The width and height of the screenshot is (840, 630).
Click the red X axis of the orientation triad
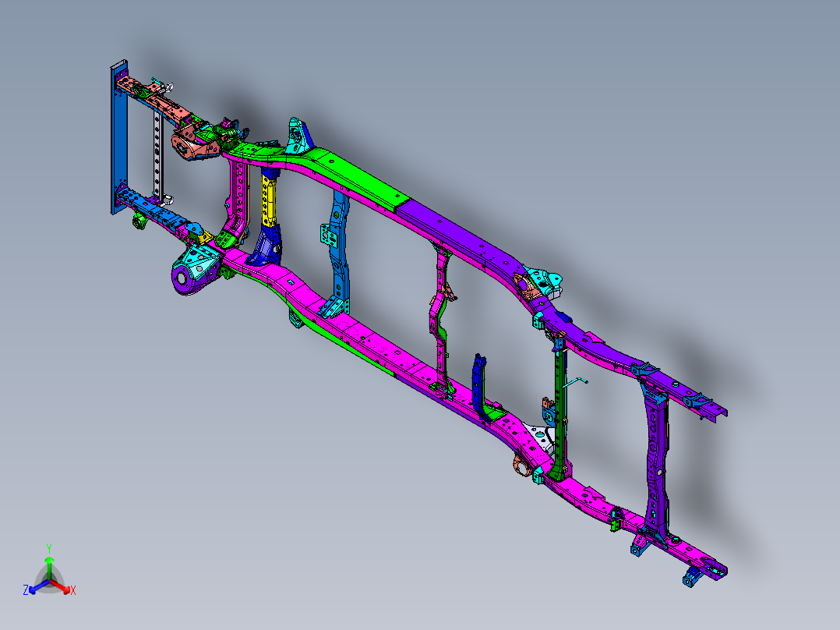(61, 588)
